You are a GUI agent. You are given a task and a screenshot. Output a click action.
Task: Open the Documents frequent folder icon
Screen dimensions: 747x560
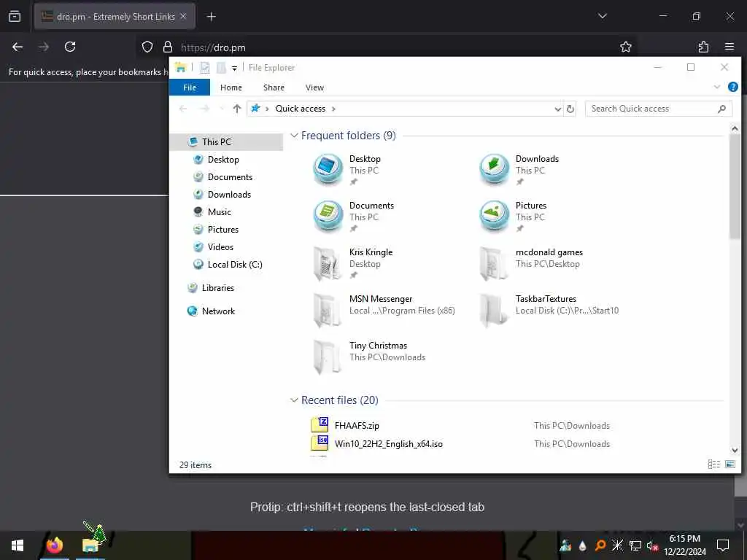pos(328,215)
